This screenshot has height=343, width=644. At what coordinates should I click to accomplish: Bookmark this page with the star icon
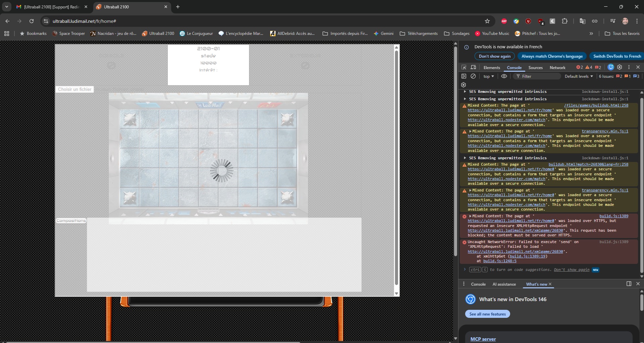(x=487, y=21)
